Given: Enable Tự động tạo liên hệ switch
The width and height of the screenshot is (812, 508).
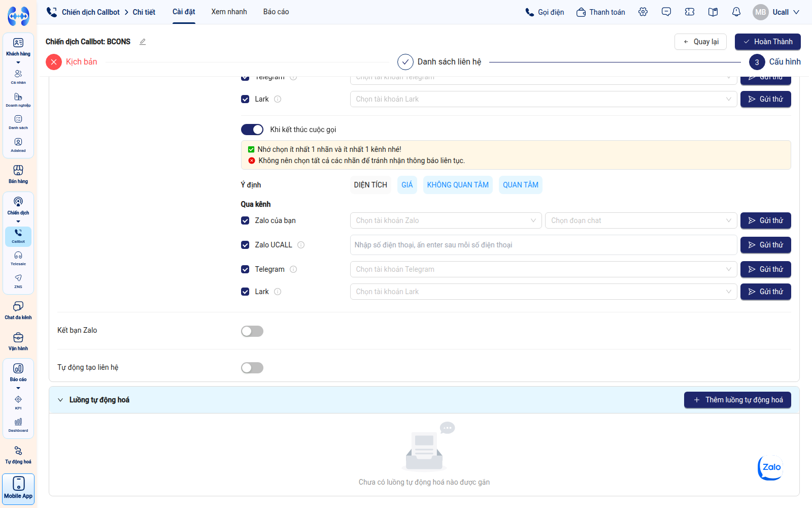Looking at the screenshot, I should [252, 368].
